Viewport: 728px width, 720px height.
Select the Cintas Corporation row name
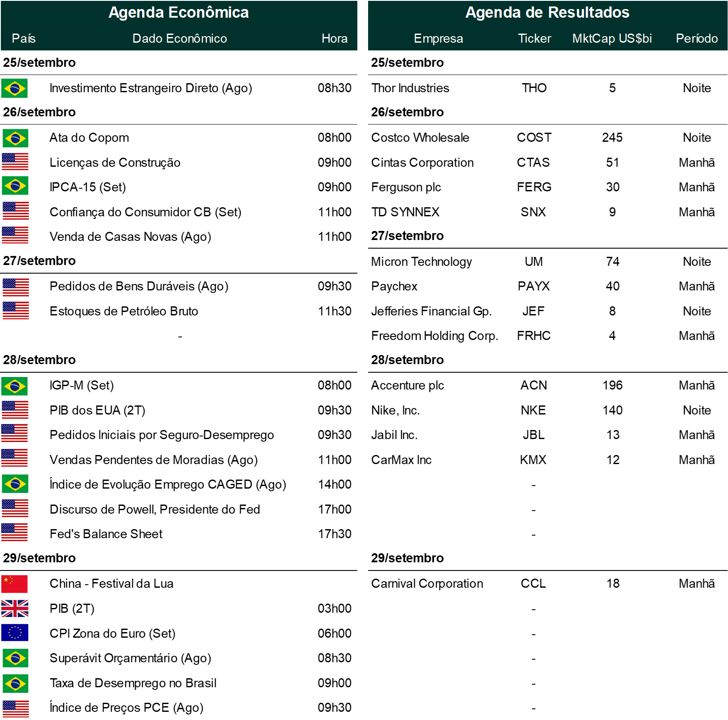click(422, 162)
